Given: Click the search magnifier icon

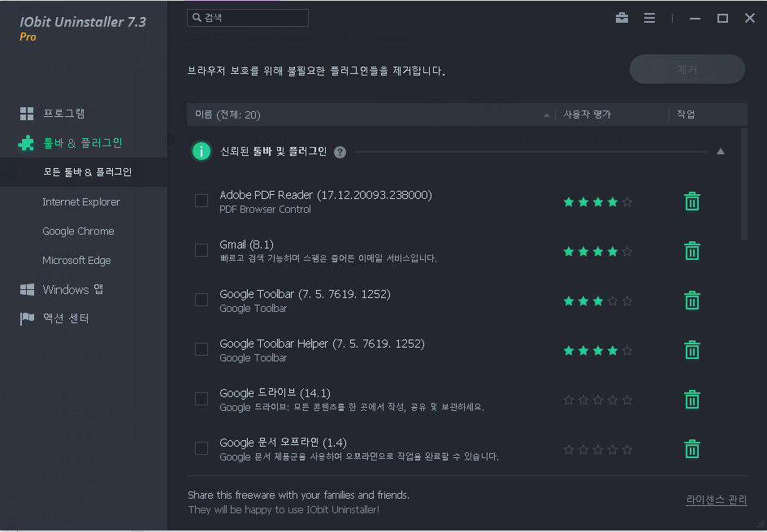Looking at the screenshot, I should pyautogui.click(x=197, y=18).
